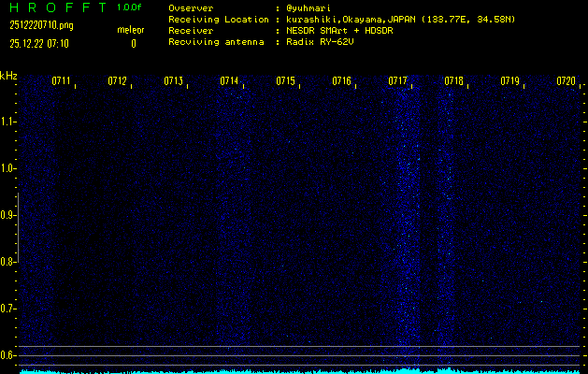Click the Receiver label
This screenshot has width=588, height=374.
coord(191,31)
